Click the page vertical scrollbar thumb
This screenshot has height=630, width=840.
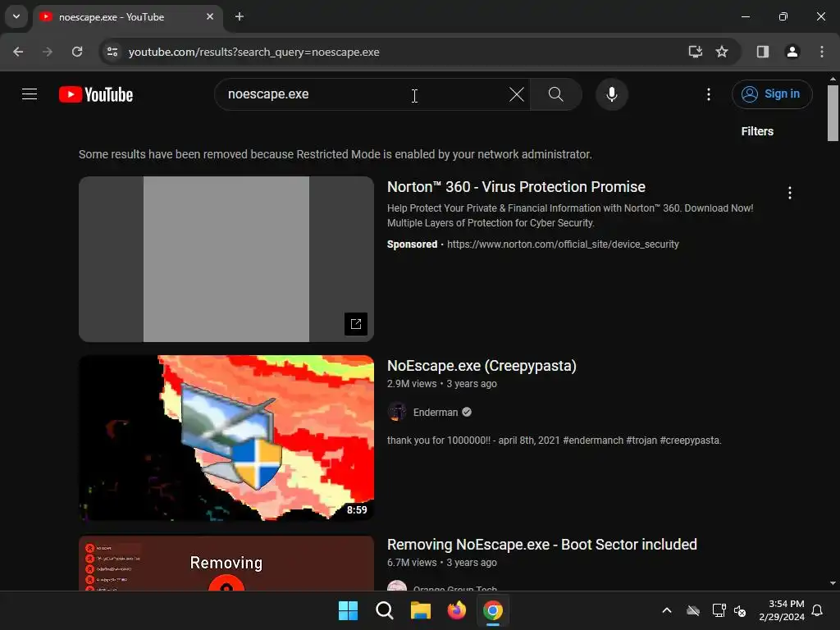pyautogui.click(x=833, y=113)
